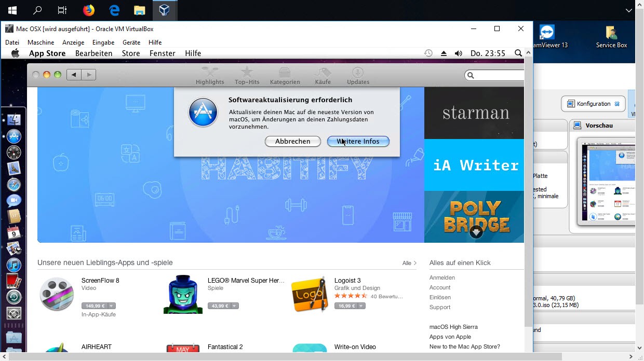The image size is (644, 361).
Task: Click Windows Start button
Action: tap(12, 10)
